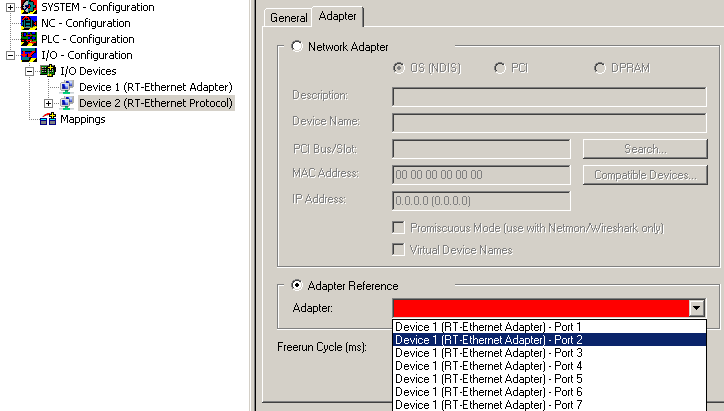
Task: Expand the SYSTEM - Configuration node
Action: [10, 7]
